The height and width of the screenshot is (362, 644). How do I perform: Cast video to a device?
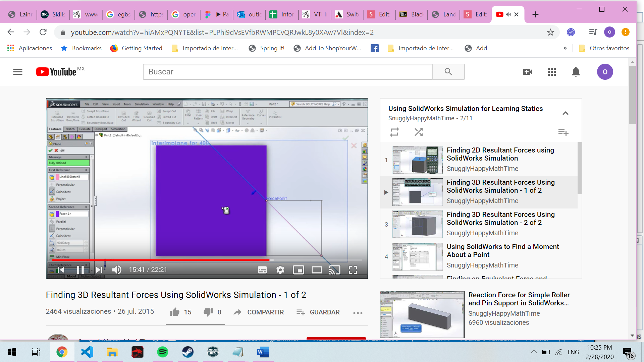tap(334, 270)
